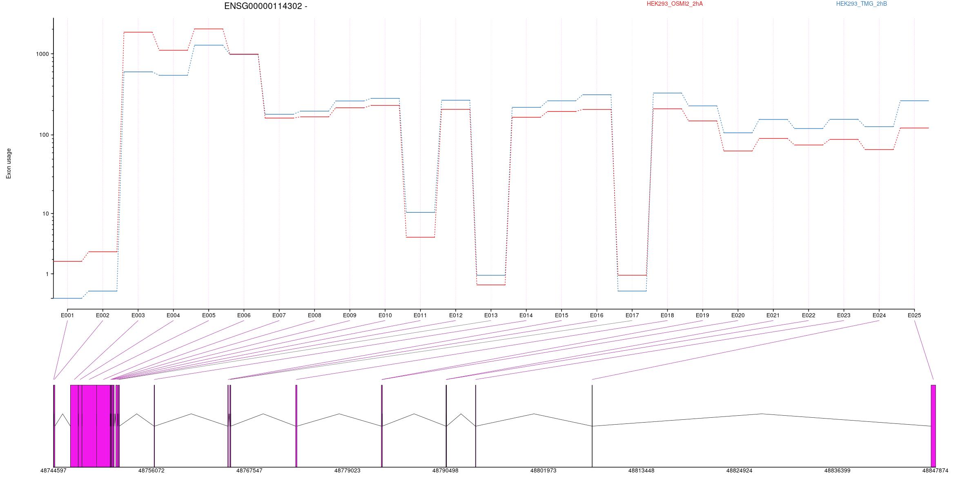Click the E025 exon label

pyautogui.click(x=914, y=315)
